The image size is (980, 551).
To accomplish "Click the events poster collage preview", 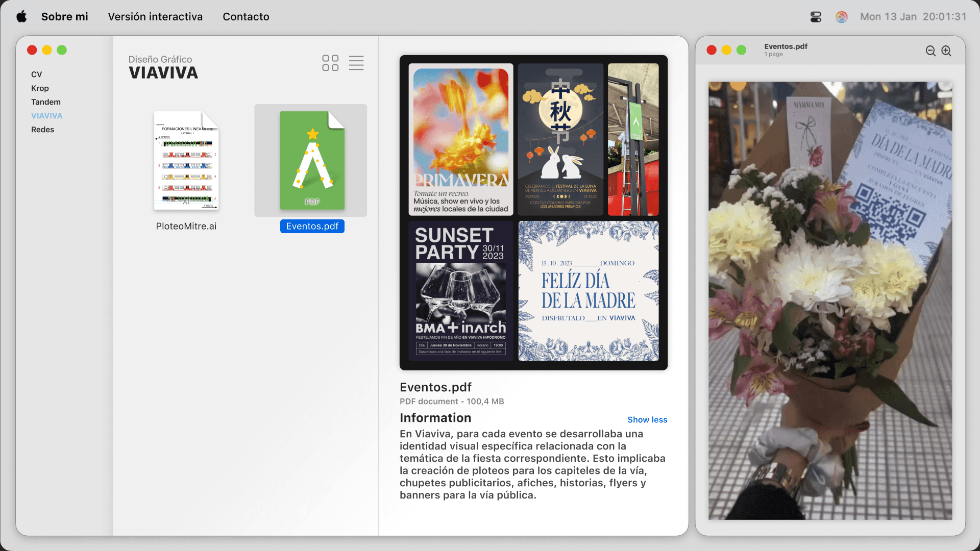I will pyautogui.click(x=533, y=212).
